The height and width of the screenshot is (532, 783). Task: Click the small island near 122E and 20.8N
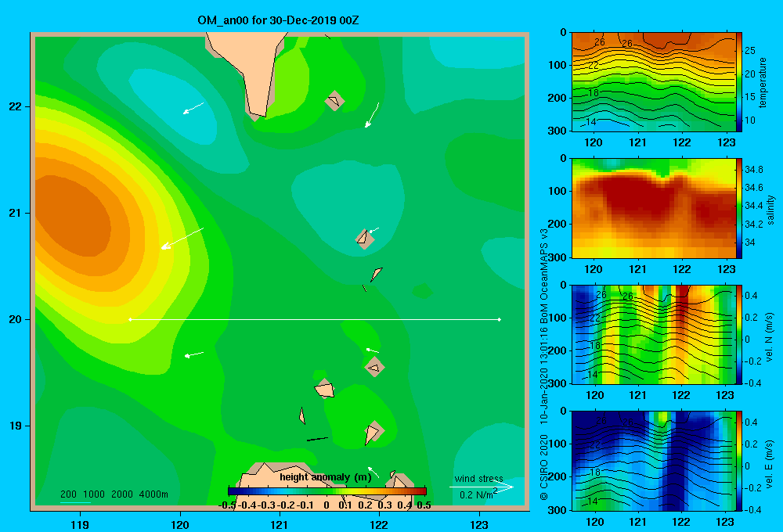pyautogui.click(x=365, y=239)
